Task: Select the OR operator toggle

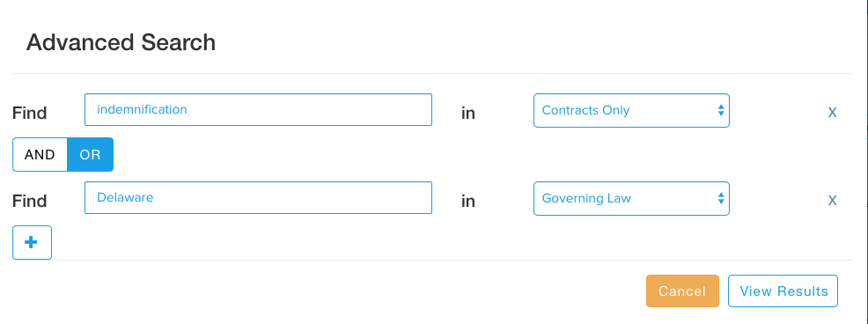Action: pos(90,155)
